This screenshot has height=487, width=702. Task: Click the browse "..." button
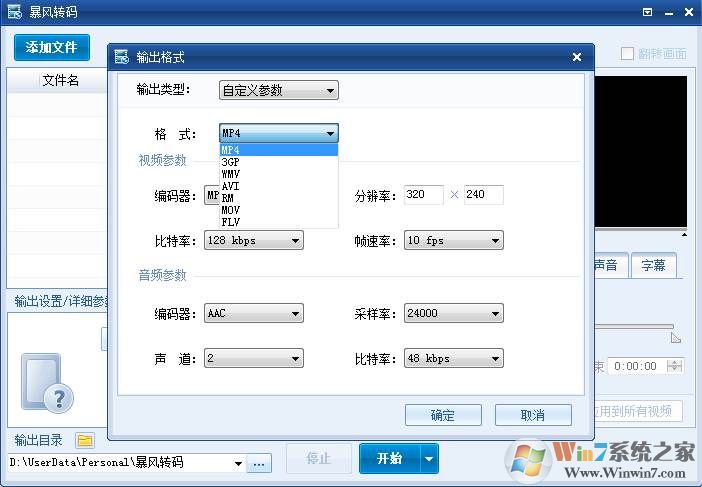[259, 464]
